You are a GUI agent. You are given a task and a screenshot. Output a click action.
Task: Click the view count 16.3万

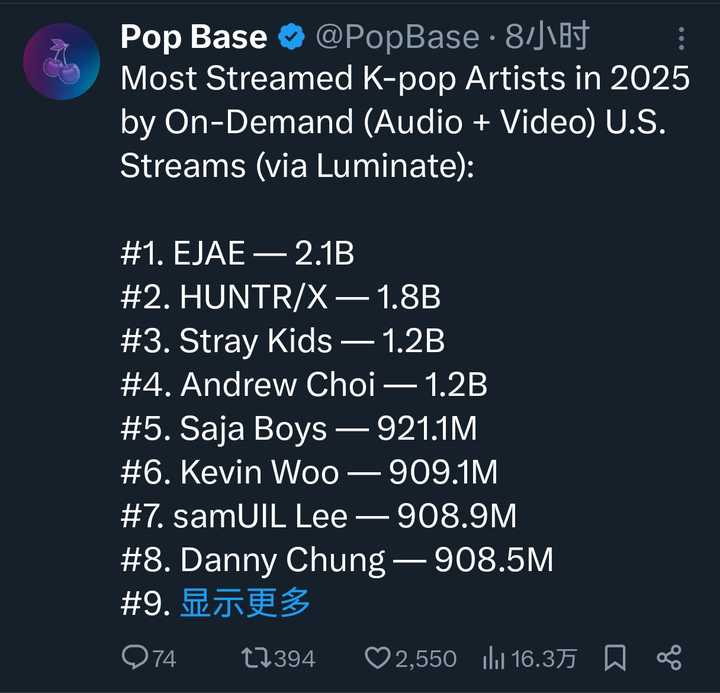pyautogui.click(x=544, y=658)
